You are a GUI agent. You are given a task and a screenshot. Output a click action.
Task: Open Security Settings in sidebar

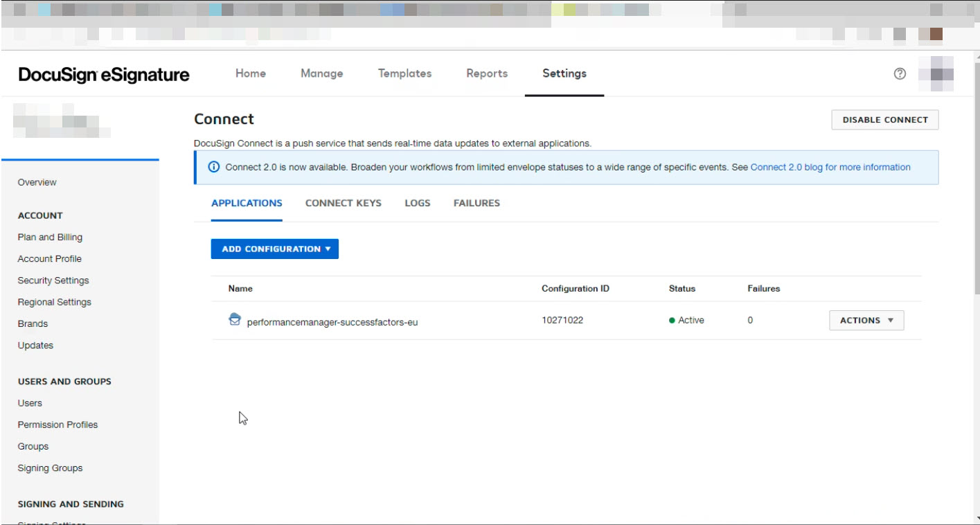pyautogui.click(x=53, y=281)
